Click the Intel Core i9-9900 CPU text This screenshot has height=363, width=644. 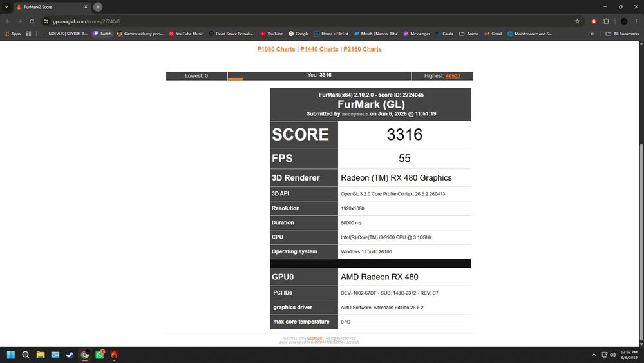point(386,237)
